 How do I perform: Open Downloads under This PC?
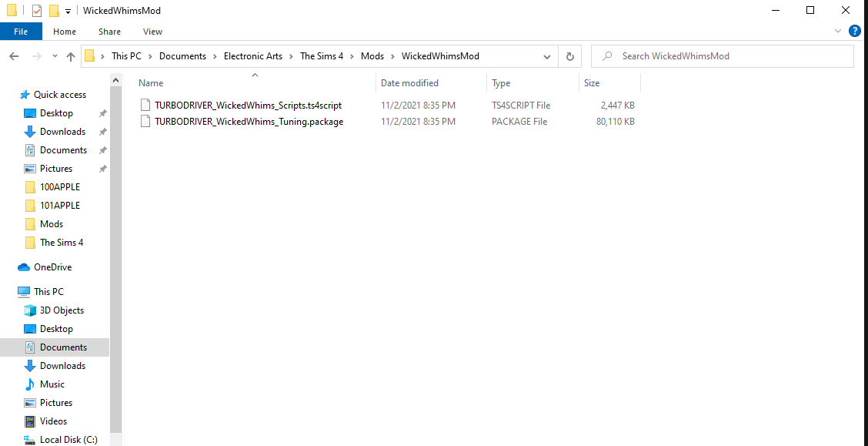(x=62, y=366)
